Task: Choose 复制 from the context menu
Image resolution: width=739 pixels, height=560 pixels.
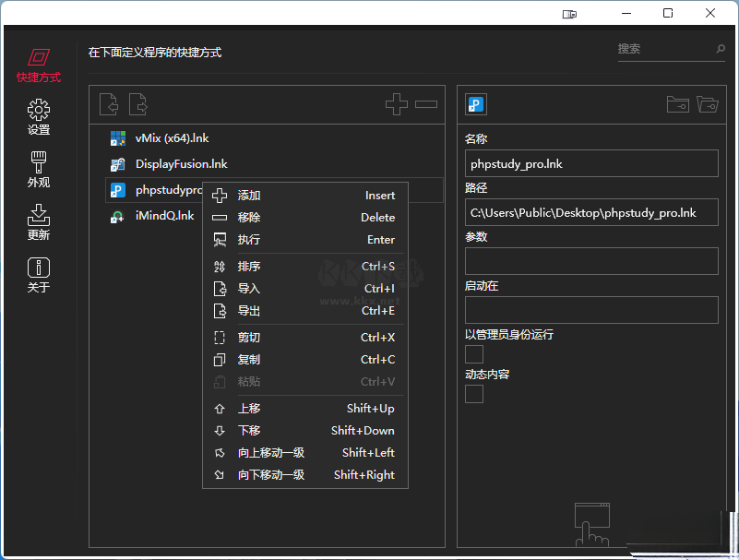Action: (x=305, y=360)
